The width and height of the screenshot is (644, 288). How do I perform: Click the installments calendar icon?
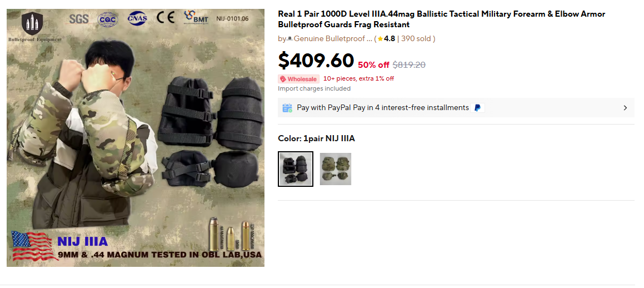[287, 108]
